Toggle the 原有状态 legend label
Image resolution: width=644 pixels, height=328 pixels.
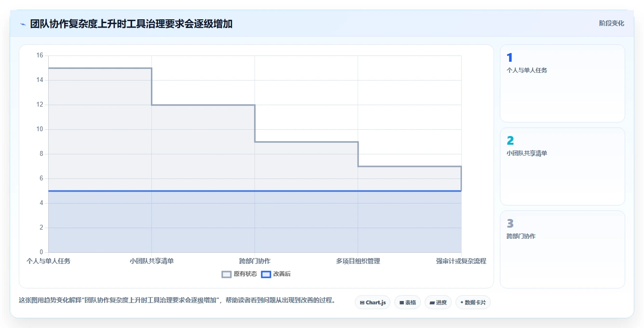pyautogui.click(x=245, y=274)
